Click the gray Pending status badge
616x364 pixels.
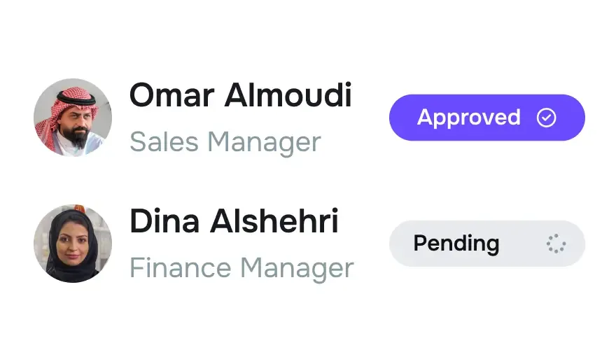point(486,244)
